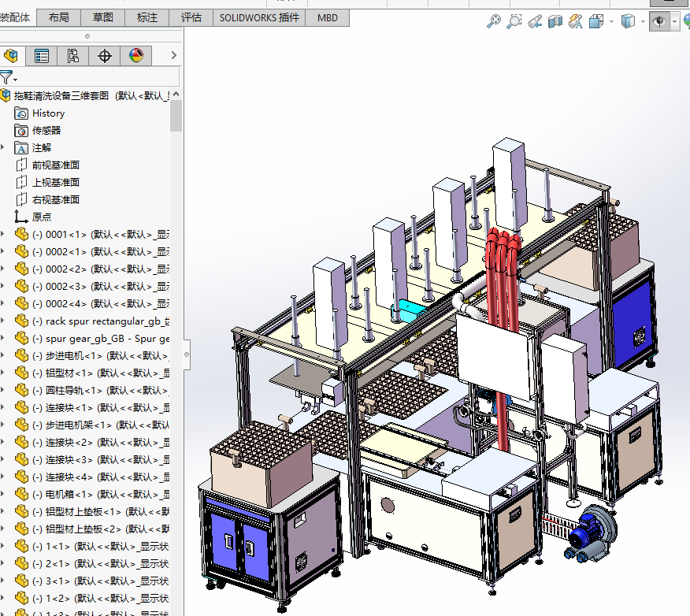Toggle the Hide/Show Items eye button
Image resolution: width=690 pixels, height=616 pixels.
[x=658, y=22]
